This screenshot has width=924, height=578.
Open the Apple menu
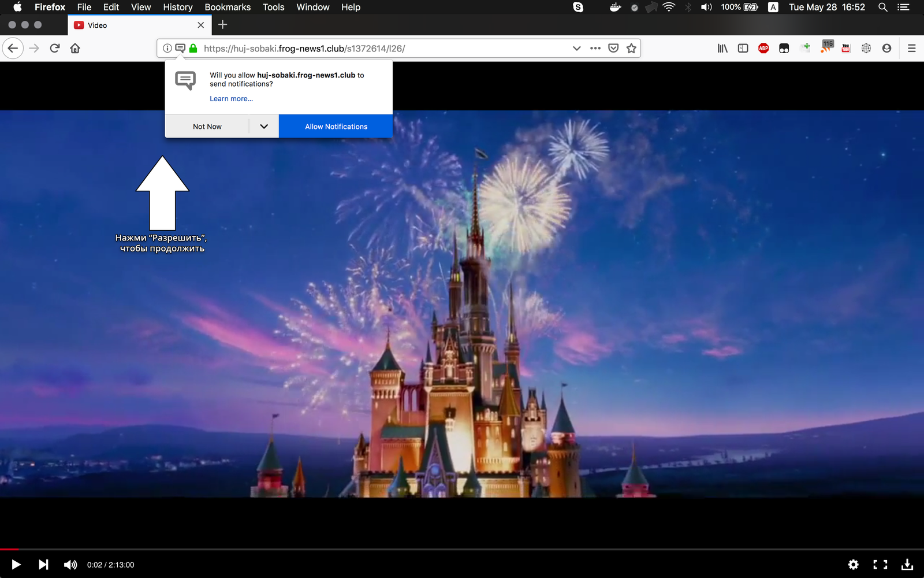[x=17, y=7]
